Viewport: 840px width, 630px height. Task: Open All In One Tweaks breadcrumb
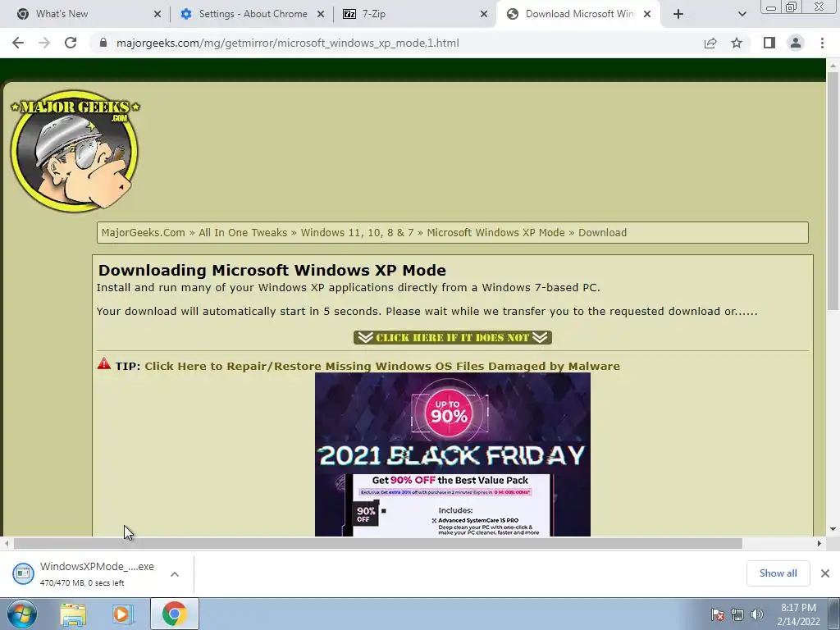[x=243, y=232]
